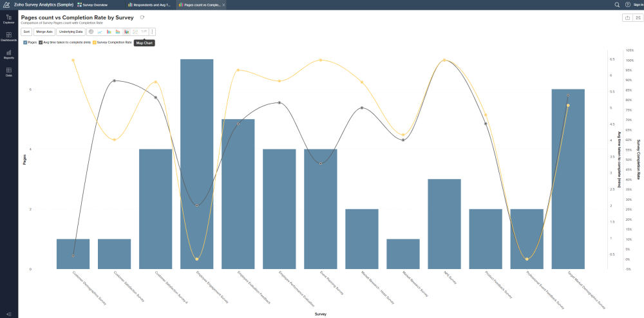Toggle Survey Completion Rate legend checkbox
The height and width of the screenshot is (318, 644).
[x=95, y=42]
